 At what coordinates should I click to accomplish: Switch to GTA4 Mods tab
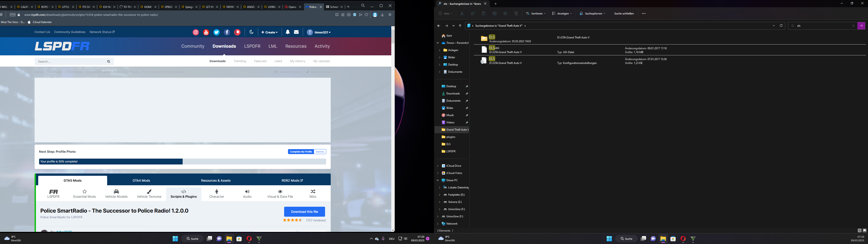click(x=141, y=181)
